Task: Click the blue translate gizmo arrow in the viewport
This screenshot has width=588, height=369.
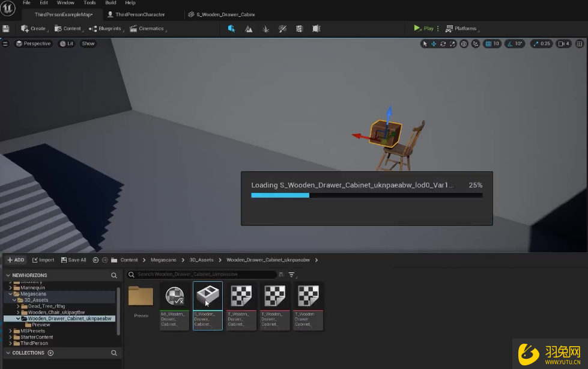Action: [389, 114]
